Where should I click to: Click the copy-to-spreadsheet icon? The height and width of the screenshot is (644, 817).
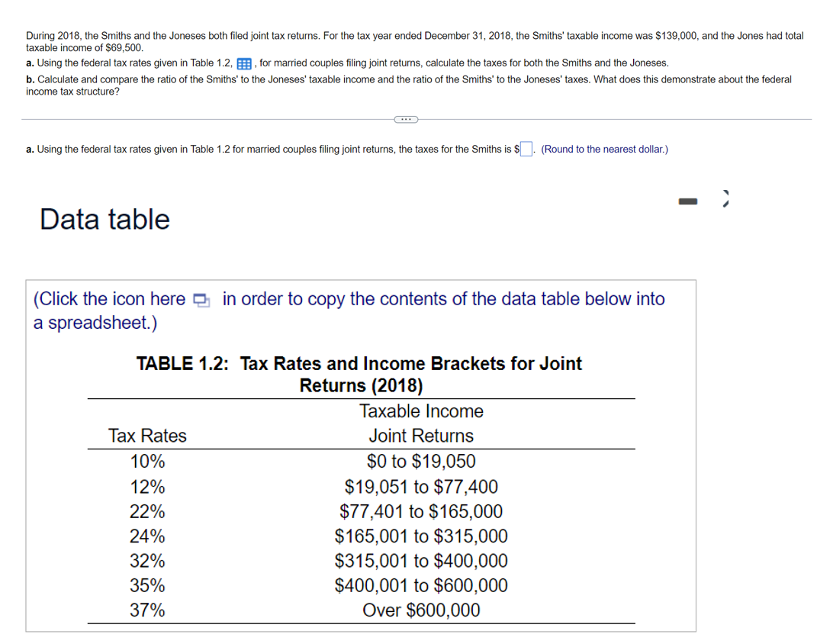[x=201, y=300]
